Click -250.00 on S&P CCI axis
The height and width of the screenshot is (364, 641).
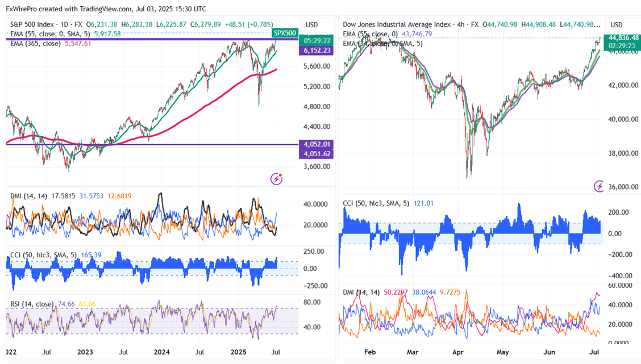point(315,286)
